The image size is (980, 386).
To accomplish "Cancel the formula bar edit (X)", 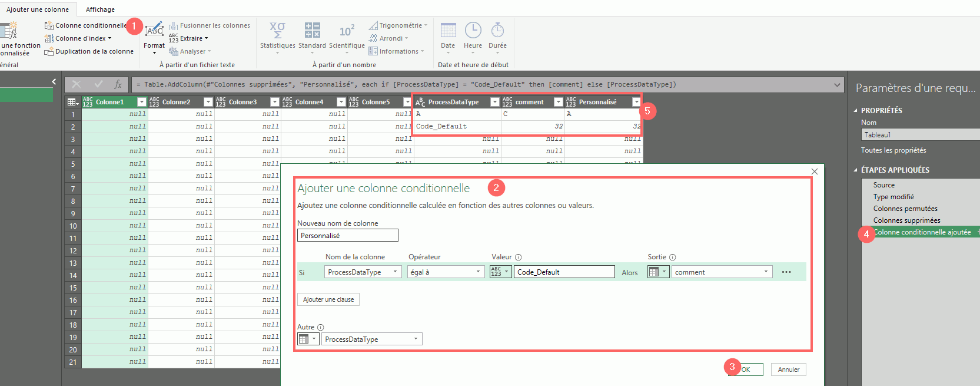I will click(x=77, y=84).
